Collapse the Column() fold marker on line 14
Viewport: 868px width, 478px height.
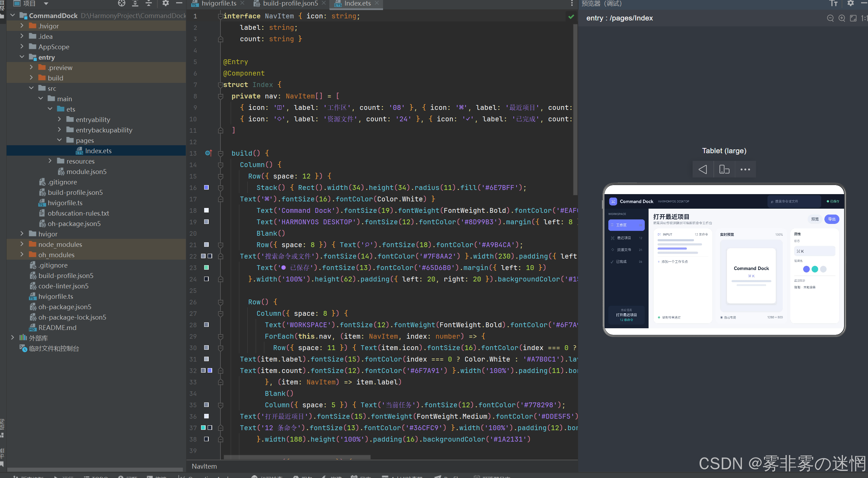coord(220,165)
